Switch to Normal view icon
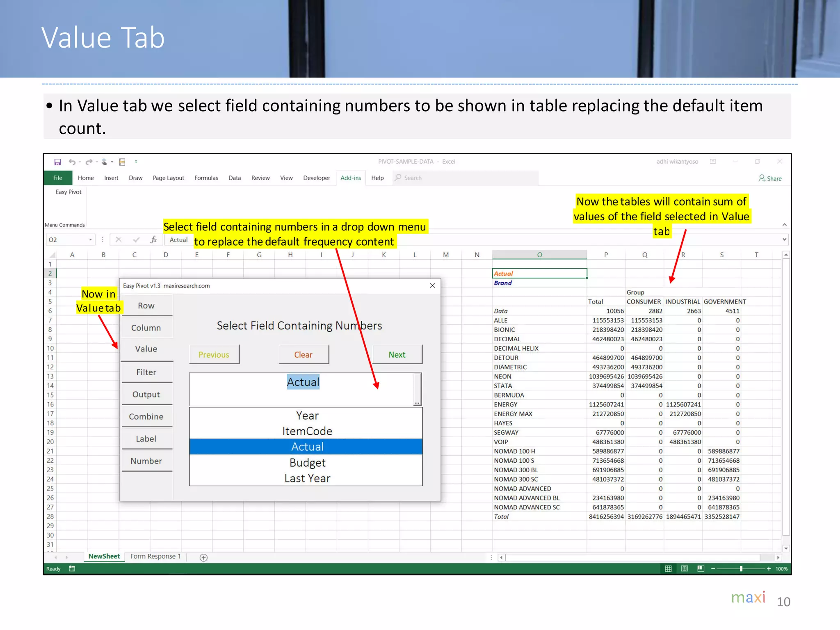Screen dimensions: 840x630 click(668, 568)
